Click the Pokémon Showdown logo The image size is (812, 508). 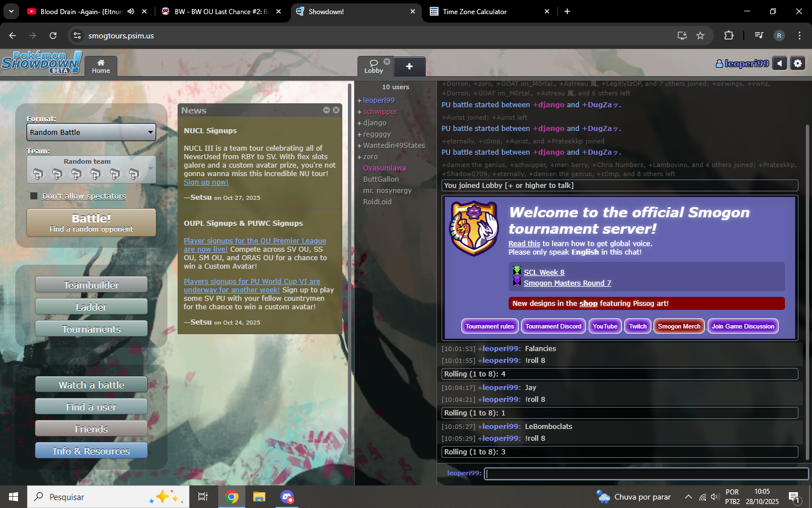coord(42,62)
